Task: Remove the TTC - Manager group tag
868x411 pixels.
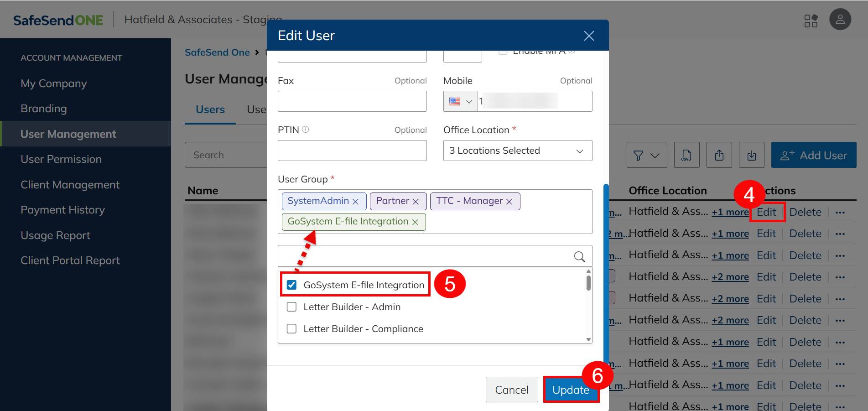Action: point(509,202)
